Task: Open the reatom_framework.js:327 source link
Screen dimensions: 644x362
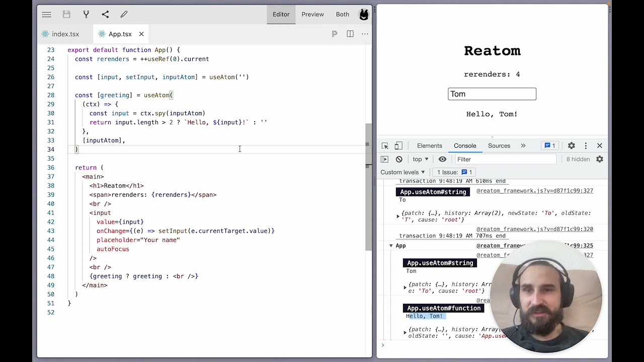Action: pos(535,191)
